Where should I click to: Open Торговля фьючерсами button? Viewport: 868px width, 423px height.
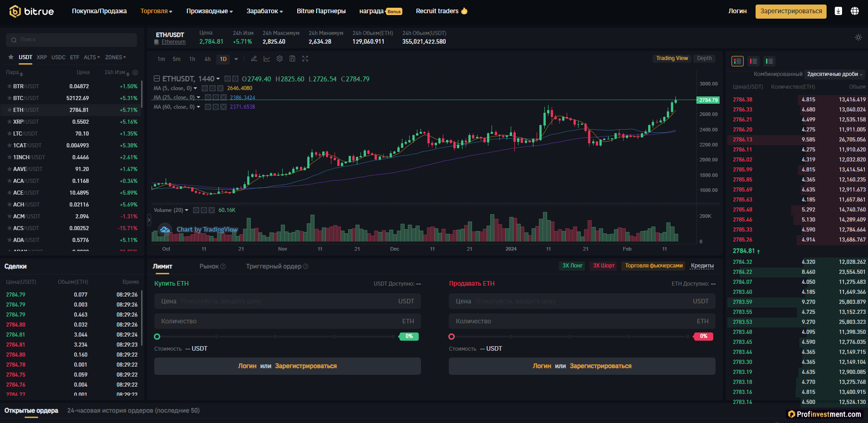[x=654, y=266]
